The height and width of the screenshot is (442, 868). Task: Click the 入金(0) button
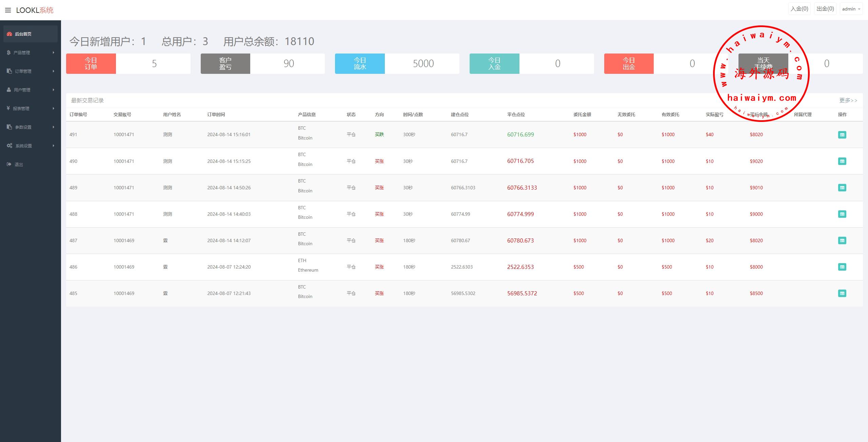[x=799, y=9]
